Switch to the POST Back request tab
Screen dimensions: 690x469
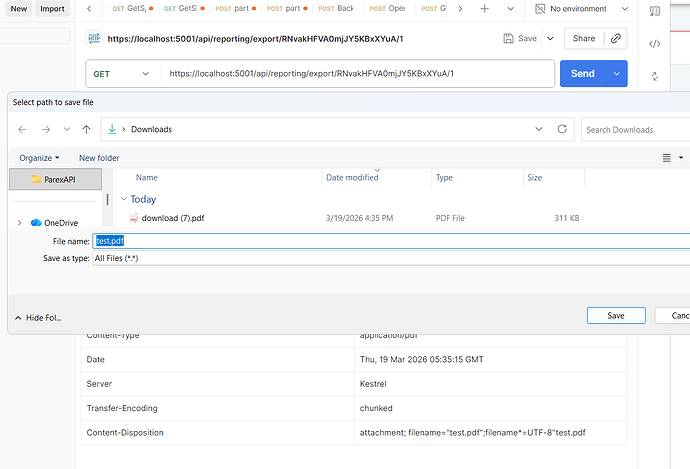(337, 9)
